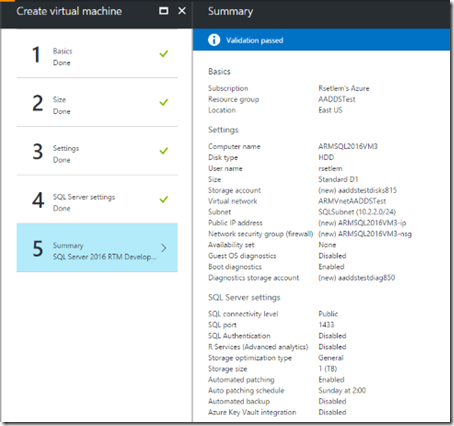The width and height of the screenshot is (454, 426).
Task: Click the Basics section heading in Summary
Action: 219,71
